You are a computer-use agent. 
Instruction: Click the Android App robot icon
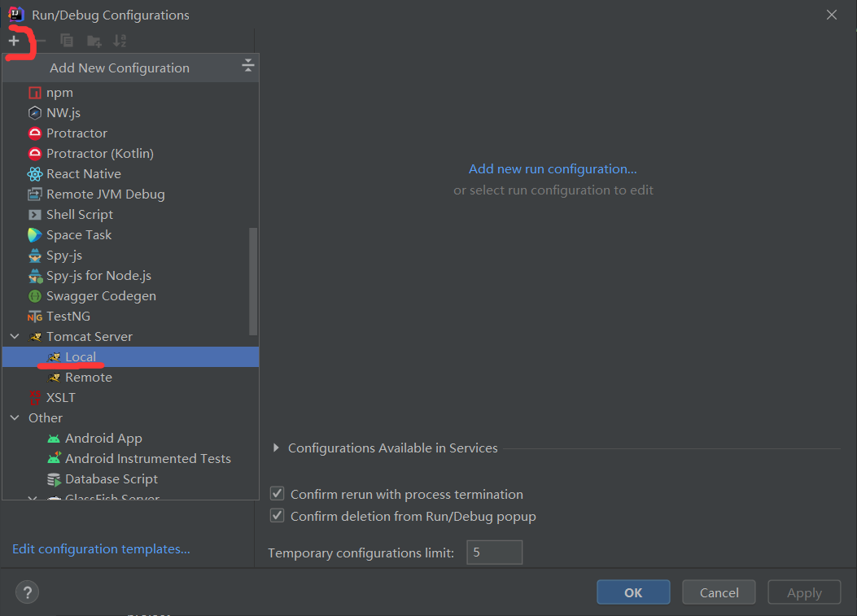54,439
